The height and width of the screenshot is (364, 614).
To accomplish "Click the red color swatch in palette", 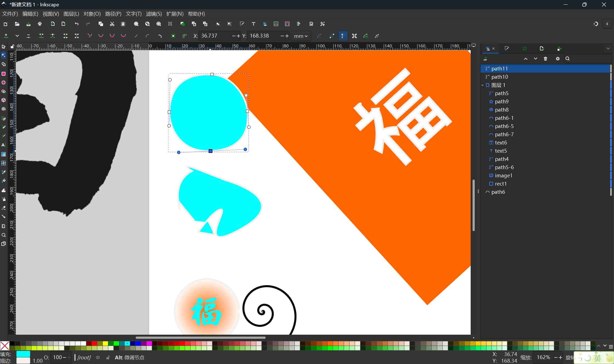I will pos(94,343).
